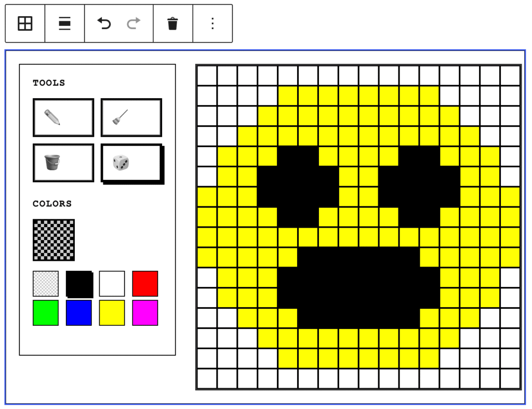Open the block alignment options
This screenshot has height=409, width=532.
click(x=64, y=23)
